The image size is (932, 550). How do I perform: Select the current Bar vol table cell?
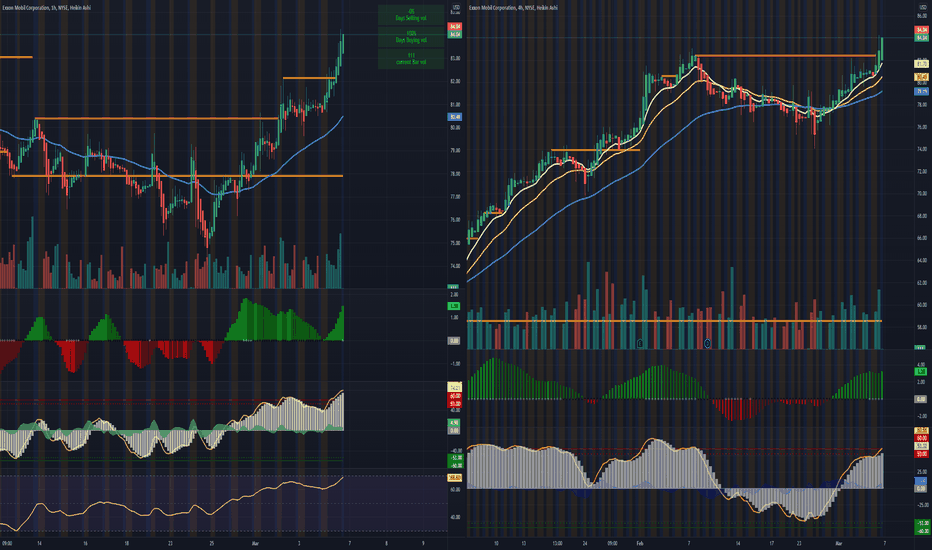pos(411,58)
